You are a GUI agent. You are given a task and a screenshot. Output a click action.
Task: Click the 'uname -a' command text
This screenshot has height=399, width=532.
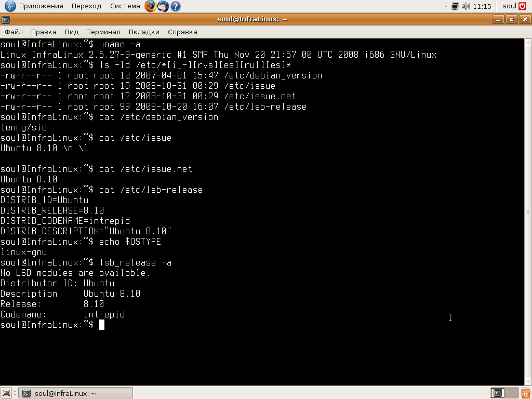click(x=119, y=45)
